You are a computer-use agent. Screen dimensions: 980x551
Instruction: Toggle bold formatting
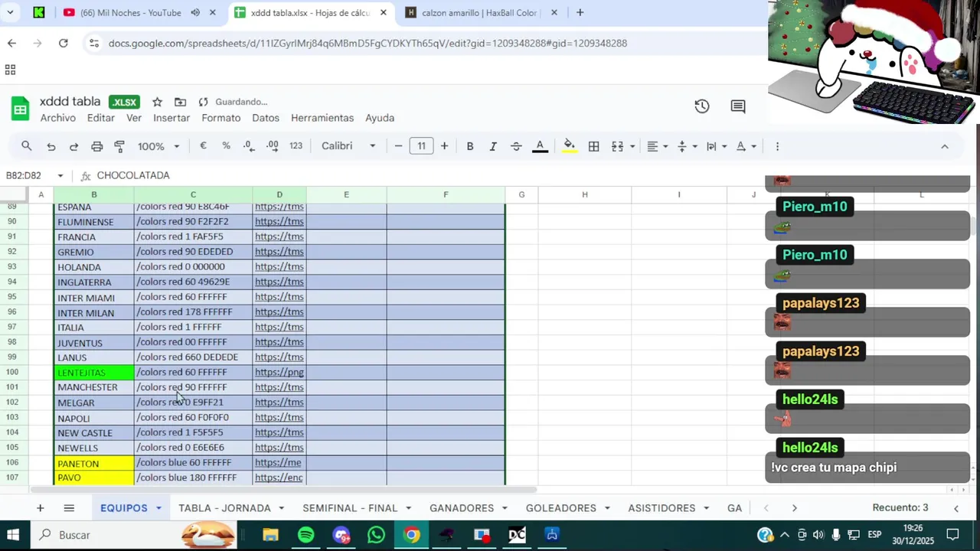click(470, 146)
